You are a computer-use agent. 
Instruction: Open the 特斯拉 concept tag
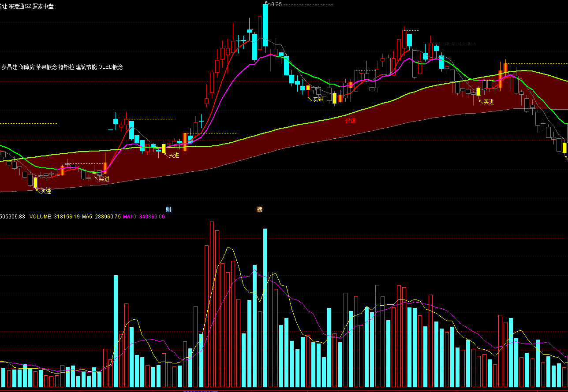click(66, 67)
